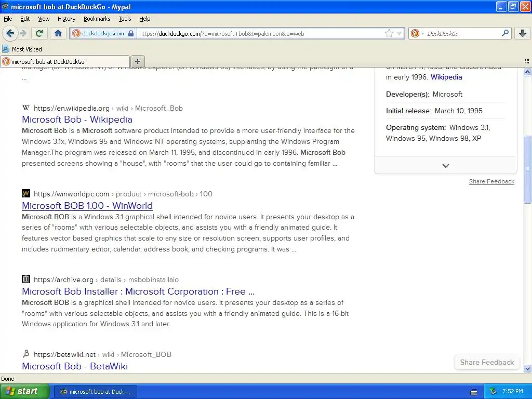This screenshot has height=399, width=532.
Task: Click the address bar URL field
Action: pos(260,33)
